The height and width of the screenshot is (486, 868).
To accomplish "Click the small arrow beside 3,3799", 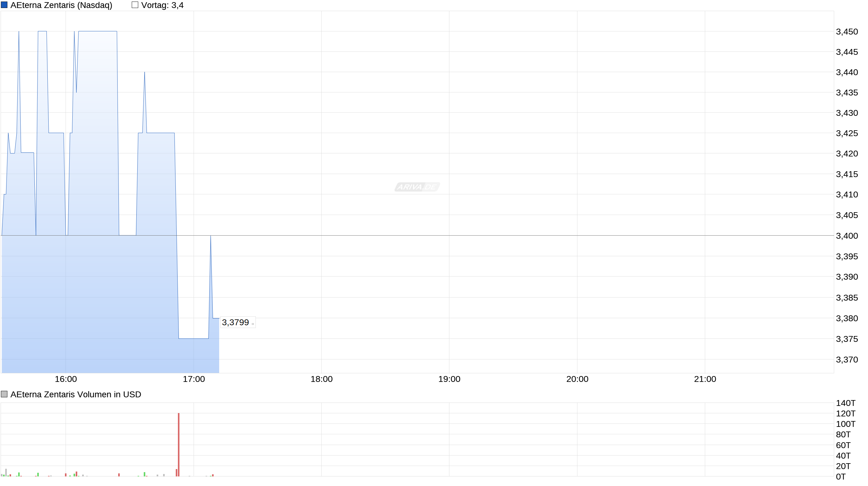I will (252, 324).
